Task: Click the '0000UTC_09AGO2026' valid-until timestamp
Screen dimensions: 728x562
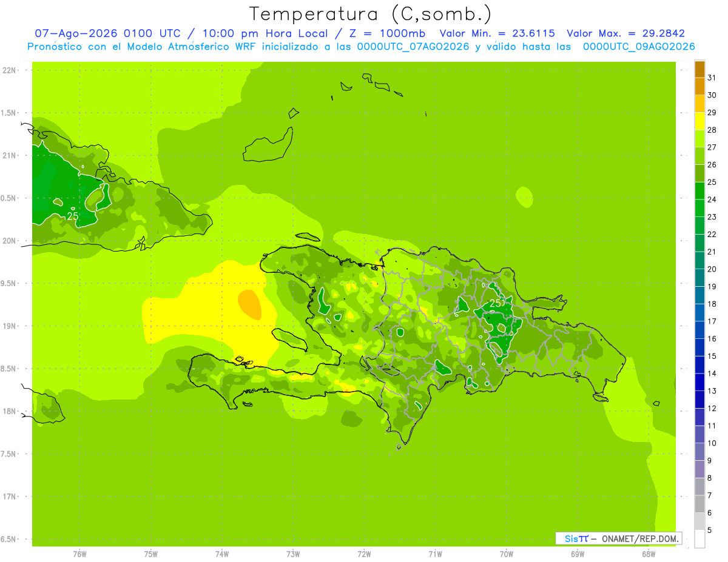Action: click(x=639, y=47)
